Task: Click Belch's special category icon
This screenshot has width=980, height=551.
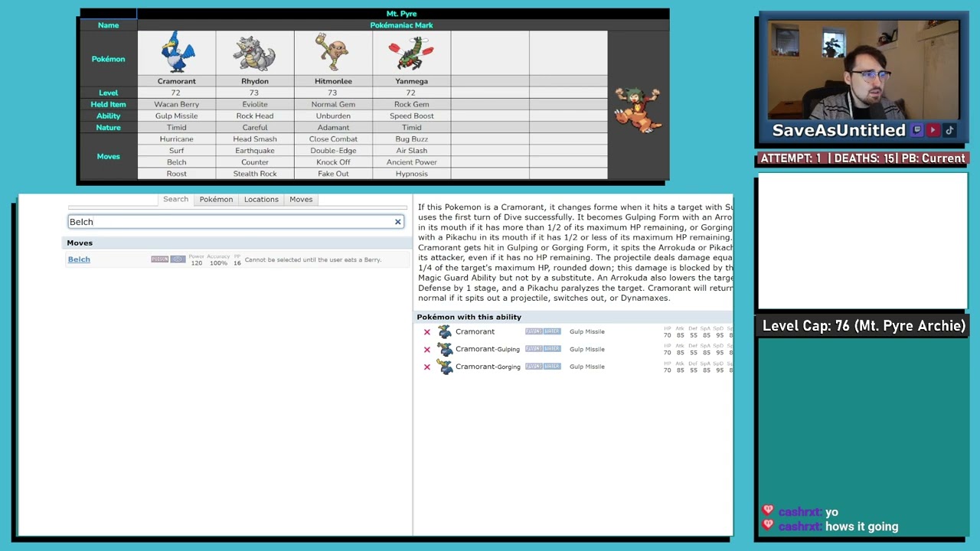Action: pos(178,259)
